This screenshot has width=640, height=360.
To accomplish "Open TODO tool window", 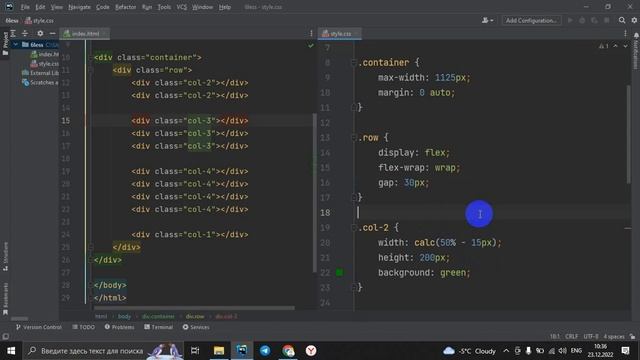I will coord(83,327).
